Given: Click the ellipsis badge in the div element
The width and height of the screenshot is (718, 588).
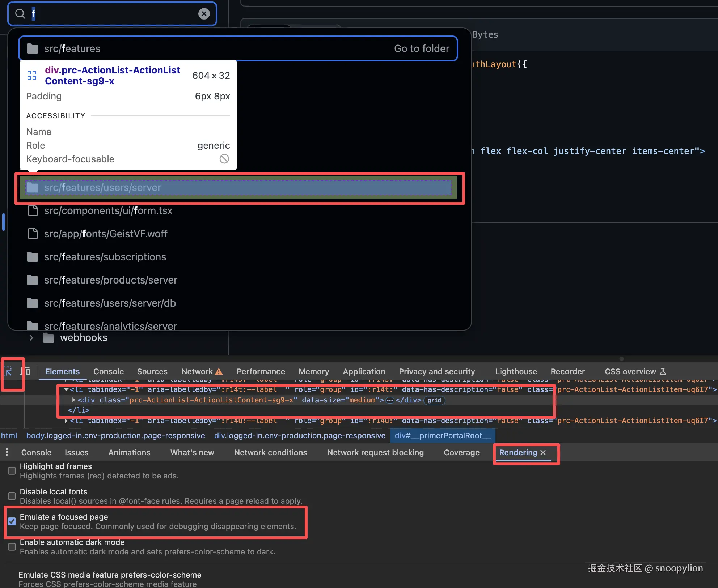Looking at the screenshot, I should pyautogui.click(x=390, y=400).
